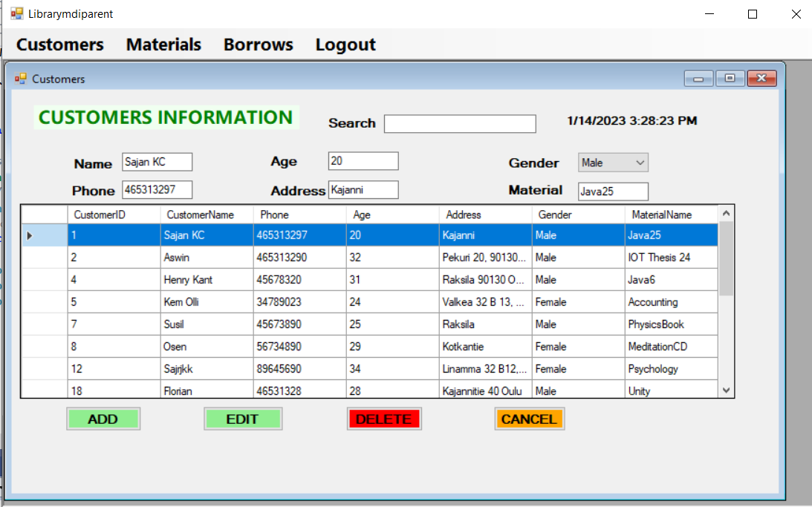Minimize the Customers child window

pos(698,79)
